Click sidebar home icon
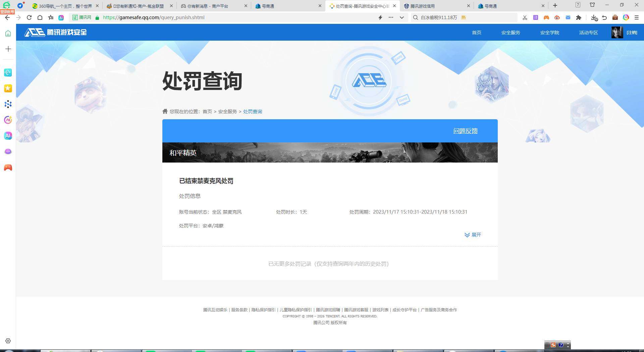The height and width of the screenshot is (352, 644). point(8,33)
